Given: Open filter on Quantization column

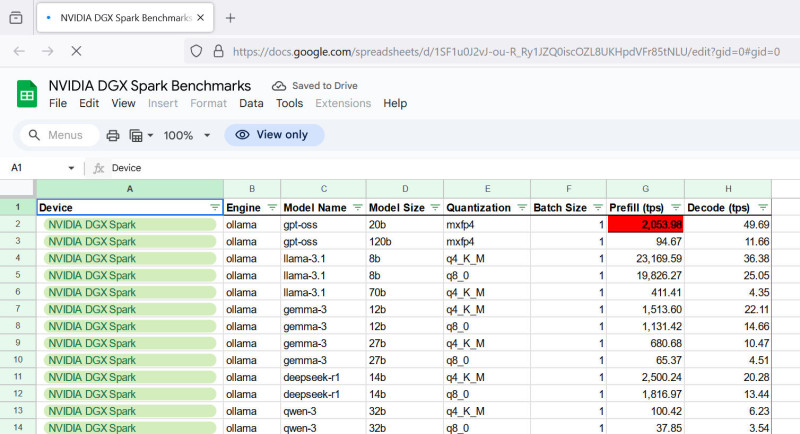Looking at the screenshot, I should [522, 208].
